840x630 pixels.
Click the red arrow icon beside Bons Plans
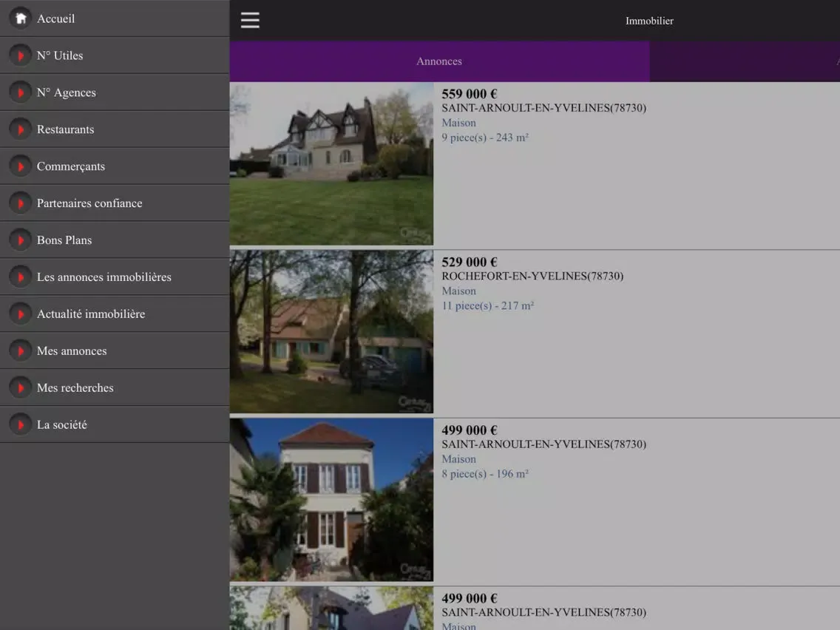pos(21,240)
